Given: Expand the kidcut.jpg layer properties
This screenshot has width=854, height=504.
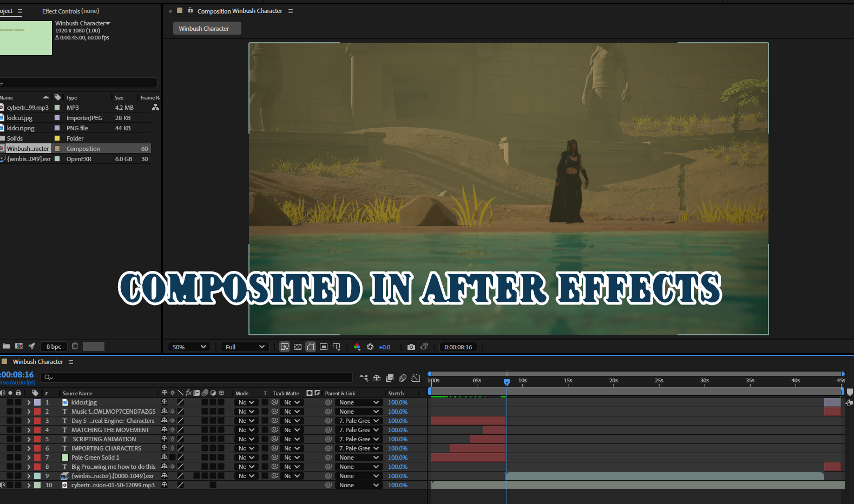Looking at the screenshot, I should (29, 402).
